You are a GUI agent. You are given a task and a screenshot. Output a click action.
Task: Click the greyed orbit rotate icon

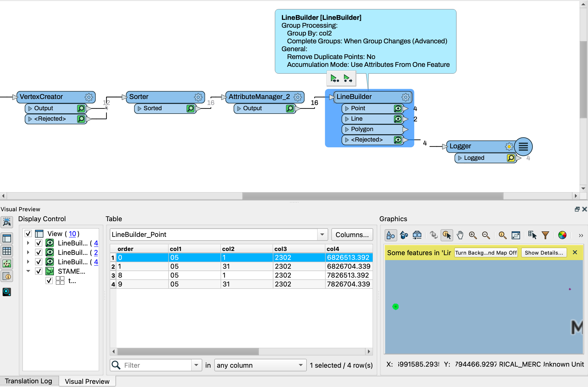[x=434, y=235]
